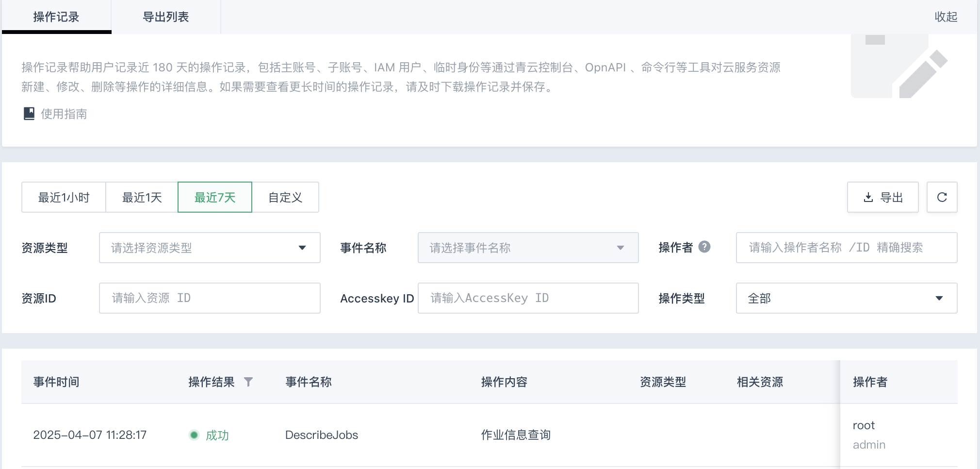Expand the 操作类型 dropdown showing 全部
The height and width of the screenshot is (469, 980).
(x=846, y=298)
